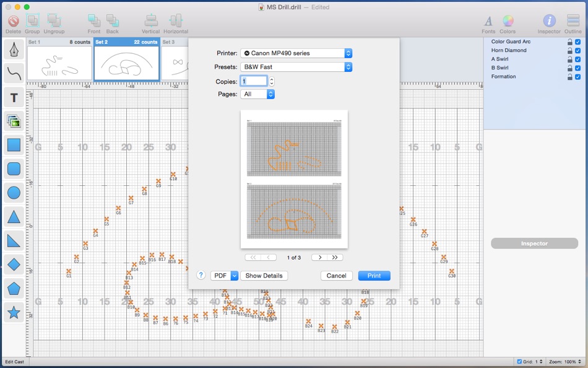Open the Printer dropdown

point(296,53)
